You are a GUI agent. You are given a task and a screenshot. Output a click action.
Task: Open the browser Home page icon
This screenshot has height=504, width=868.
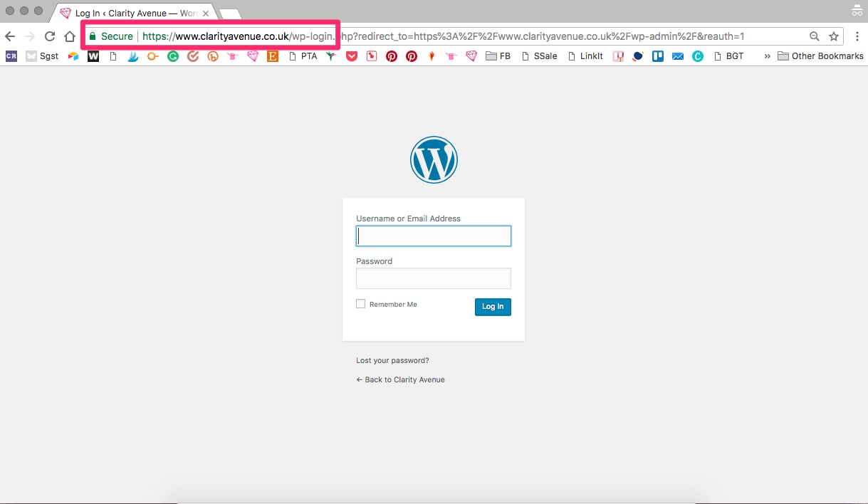[x=70, y=36]
